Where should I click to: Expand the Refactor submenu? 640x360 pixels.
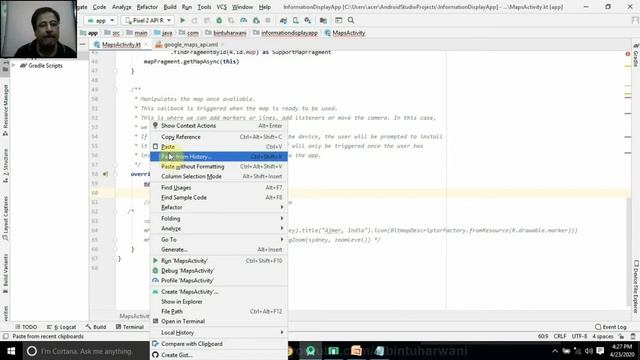point(219,207)
